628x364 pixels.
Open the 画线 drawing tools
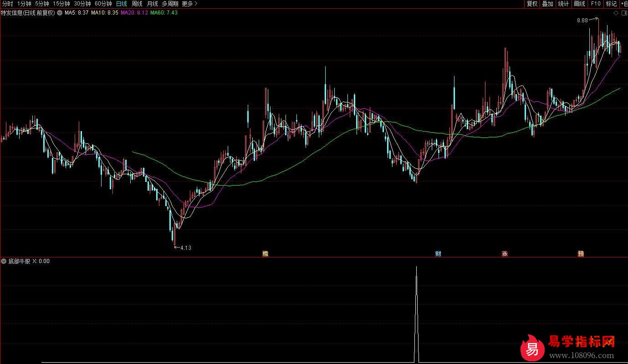(x=579, y=4)
